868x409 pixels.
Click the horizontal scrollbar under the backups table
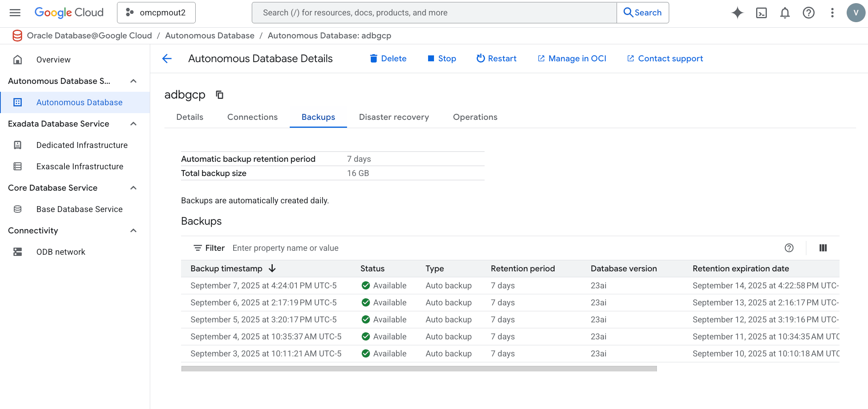(419, 369)
